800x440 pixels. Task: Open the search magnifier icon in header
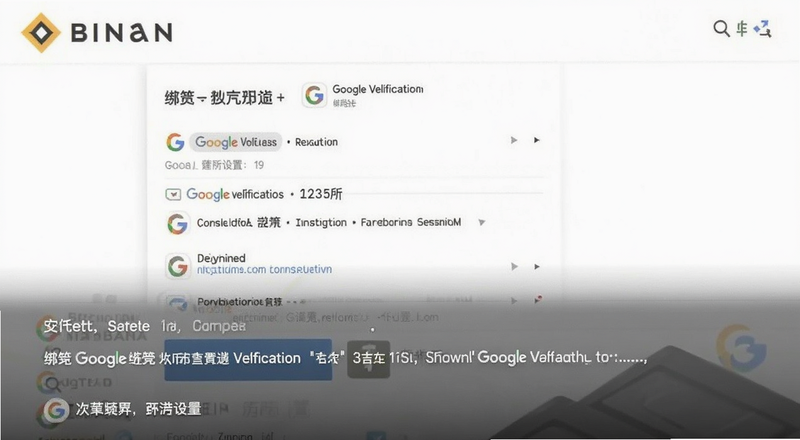721,29
